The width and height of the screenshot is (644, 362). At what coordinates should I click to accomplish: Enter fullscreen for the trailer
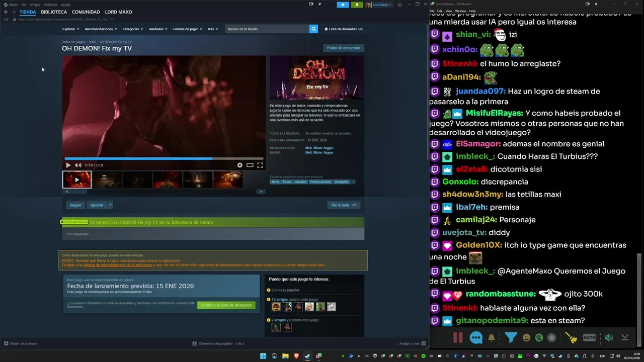260,165
